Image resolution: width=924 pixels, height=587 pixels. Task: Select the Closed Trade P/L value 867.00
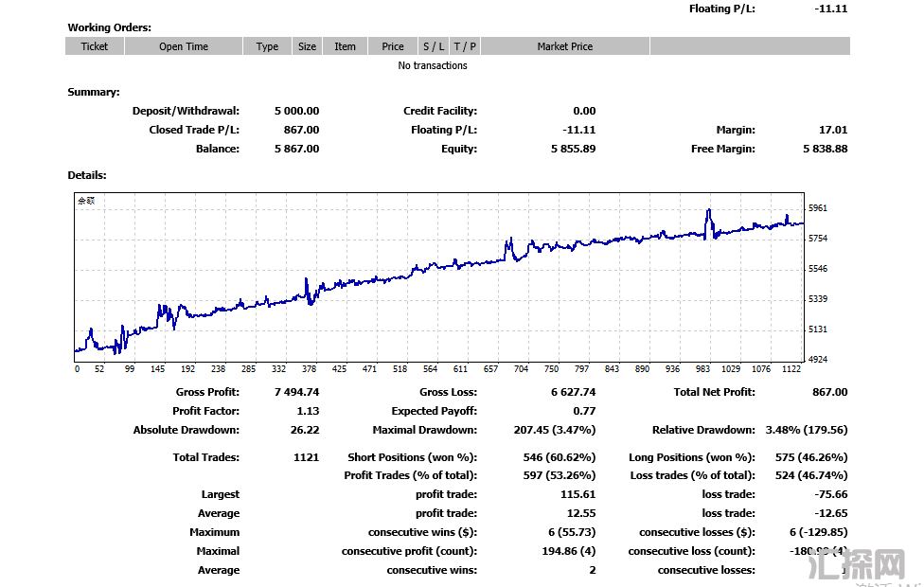click(302, 130)
